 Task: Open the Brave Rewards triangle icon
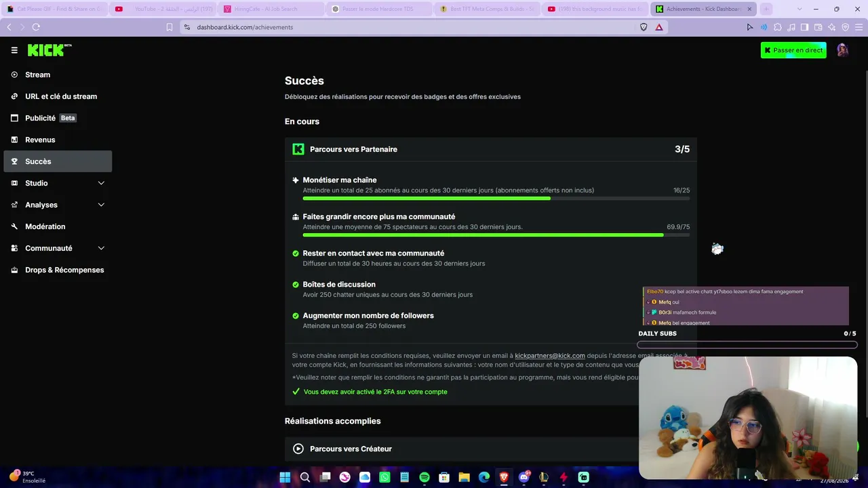(x=659, y=27)
